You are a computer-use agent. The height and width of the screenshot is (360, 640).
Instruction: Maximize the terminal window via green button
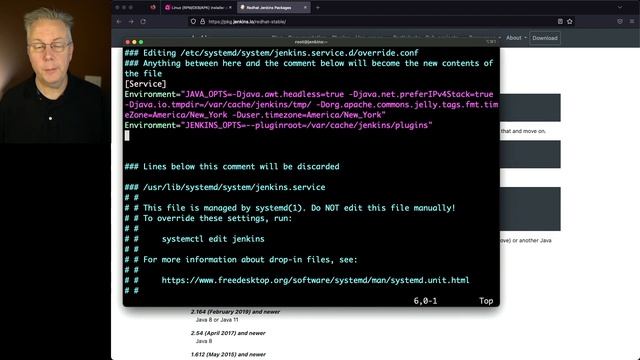141,42
